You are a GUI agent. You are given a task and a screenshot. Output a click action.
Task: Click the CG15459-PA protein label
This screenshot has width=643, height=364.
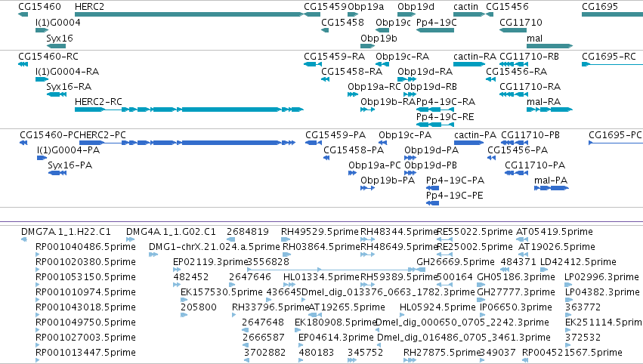(335, 135)
